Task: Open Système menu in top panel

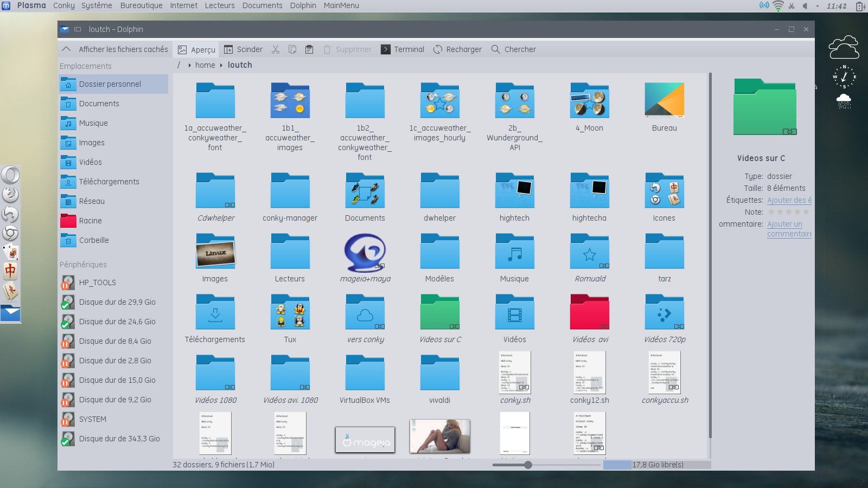Action: pos(97,5)
